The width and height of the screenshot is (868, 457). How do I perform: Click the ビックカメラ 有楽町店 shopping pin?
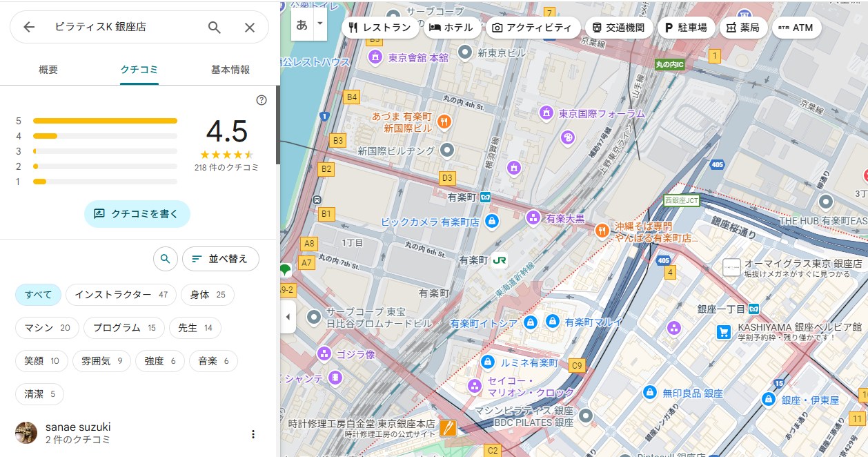(x=491, y=222)
